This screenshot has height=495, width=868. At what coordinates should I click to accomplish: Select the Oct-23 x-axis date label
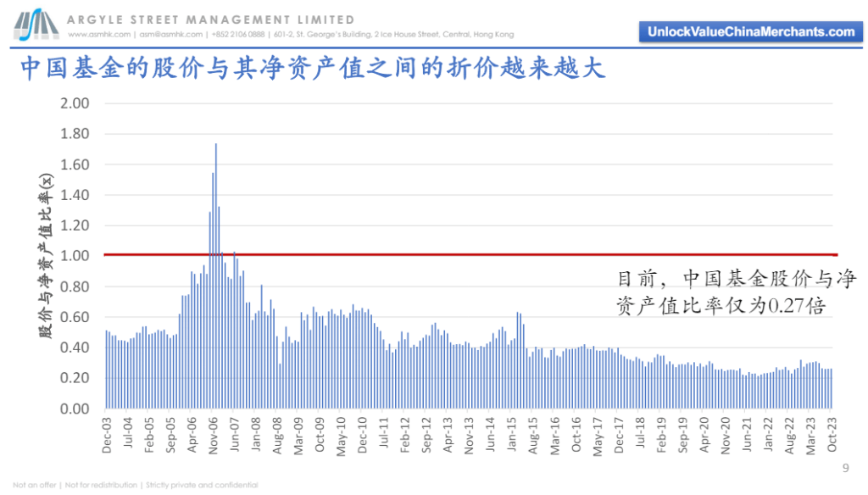pos(832,435)
